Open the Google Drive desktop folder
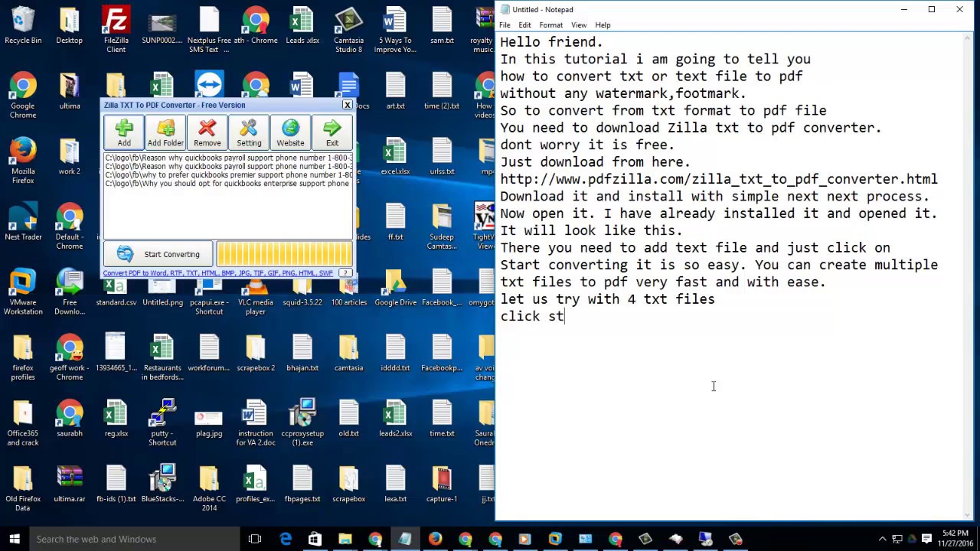The image size is (980, 551). (x=395, y=288)
